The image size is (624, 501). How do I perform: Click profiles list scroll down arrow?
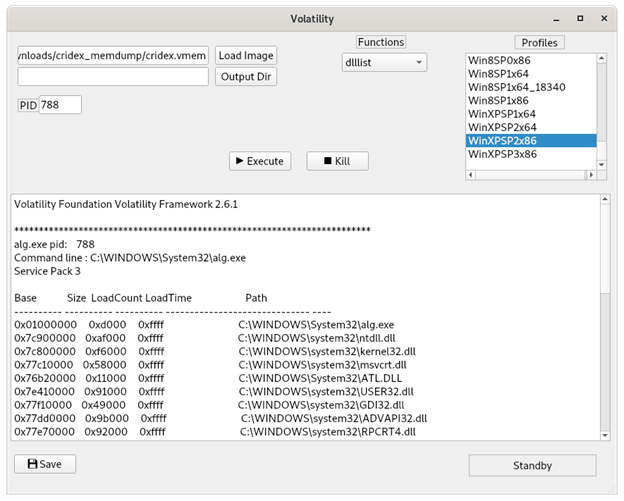pyautogui.click(x=602, y=165)
